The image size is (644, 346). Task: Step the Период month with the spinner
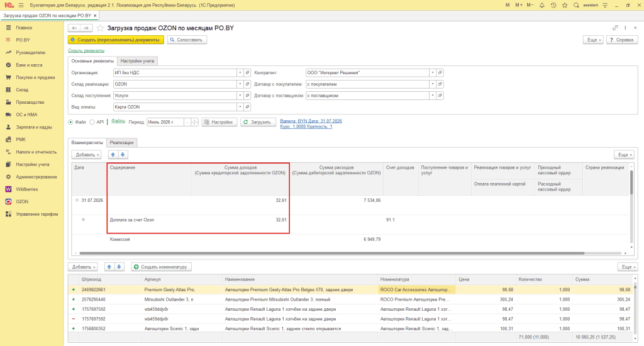195,122
